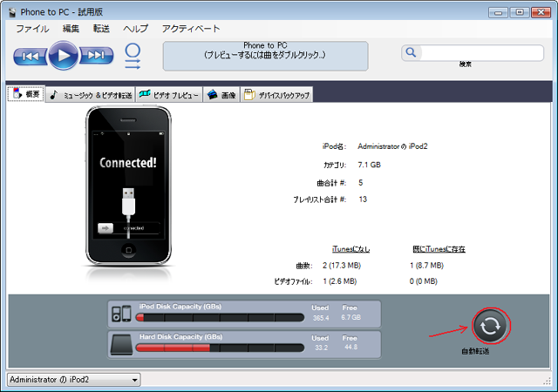The width and height of the screenshot is (558, 392).
Task: Click inside the search text field
Action: pos(482,52)
